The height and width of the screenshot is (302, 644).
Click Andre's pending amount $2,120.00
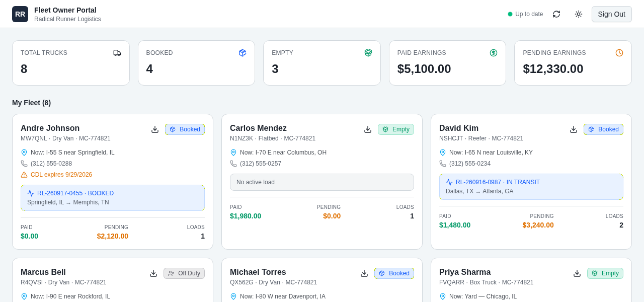click(x=113, y=236)
